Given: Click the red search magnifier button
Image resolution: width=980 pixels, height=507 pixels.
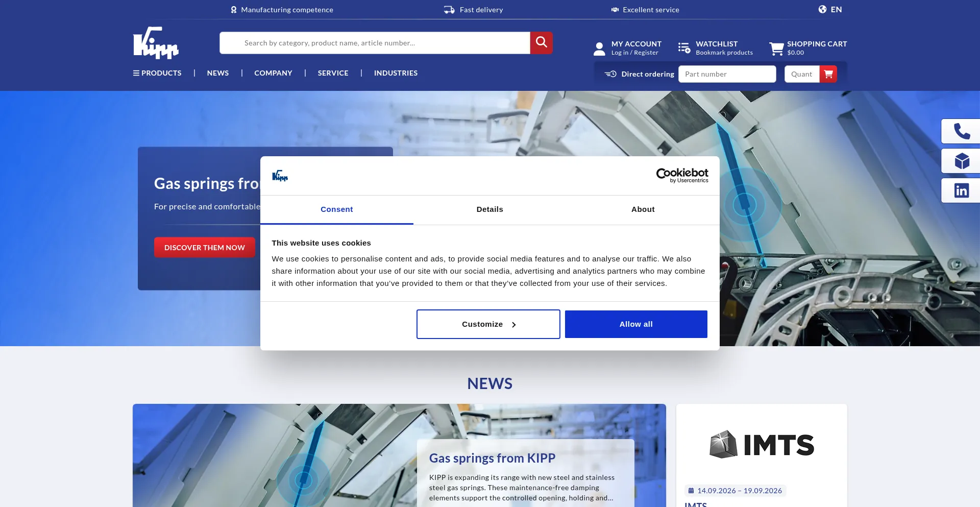Looking at the screenshot, I should tap(542, 43).
